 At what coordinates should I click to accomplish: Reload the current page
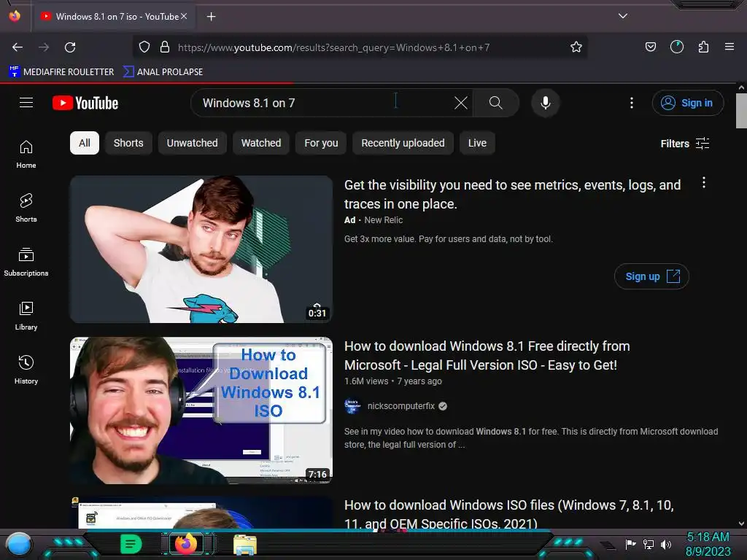70,47
